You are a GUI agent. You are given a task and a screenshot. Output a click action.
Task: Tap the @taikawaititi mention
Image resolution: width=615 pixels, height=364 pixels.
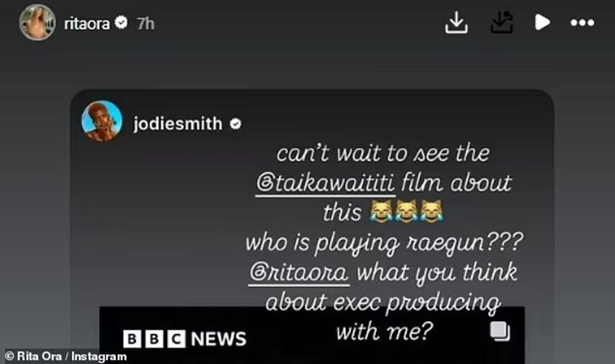(x=326, y=183)
